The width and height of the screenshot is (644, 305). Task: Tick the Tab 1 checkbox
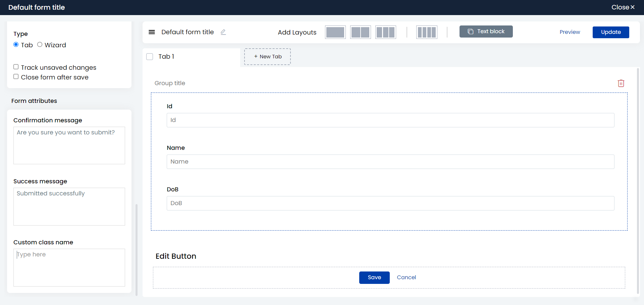(150, 57)
